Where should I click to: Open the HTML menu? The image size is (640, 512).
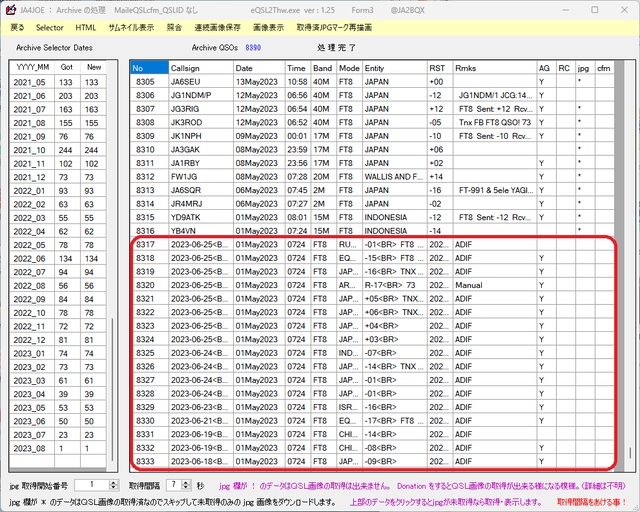click(86, 28)
